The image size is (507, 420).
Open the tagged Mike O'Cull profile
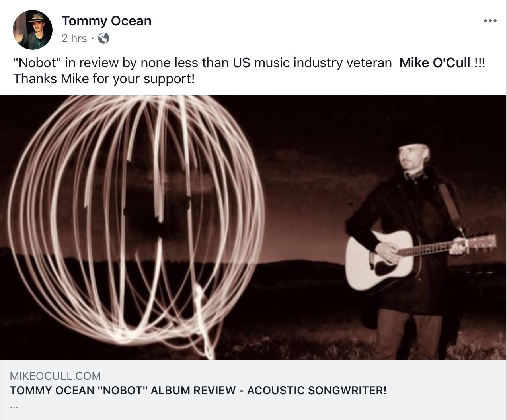[435, 63]
